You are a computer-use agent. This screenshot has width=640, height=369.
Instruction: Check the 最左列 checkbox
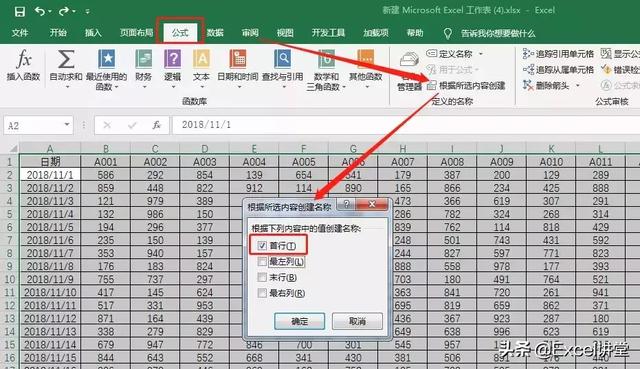(x=262, y=261)
